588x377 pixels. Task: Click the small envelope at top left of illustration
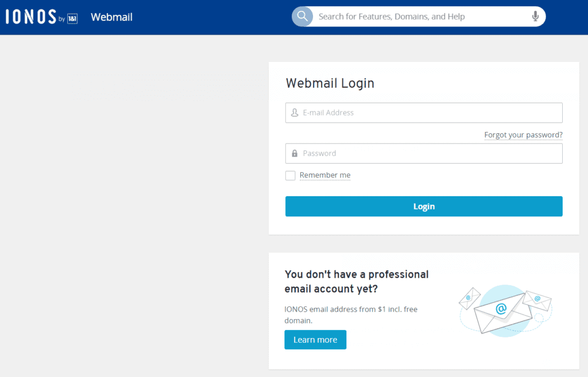[470, 298]
